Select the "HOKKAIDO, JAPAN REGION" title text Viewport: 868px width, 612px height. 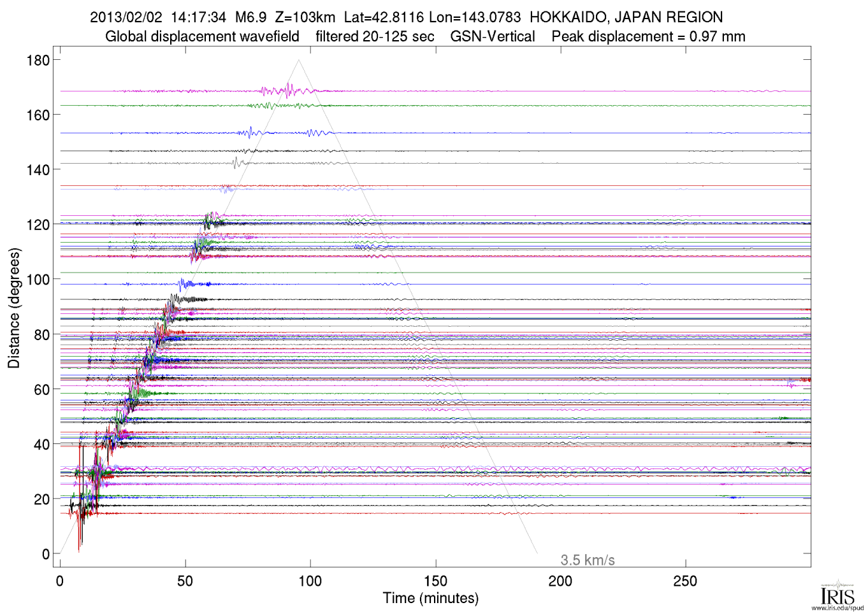click(626, 17)
